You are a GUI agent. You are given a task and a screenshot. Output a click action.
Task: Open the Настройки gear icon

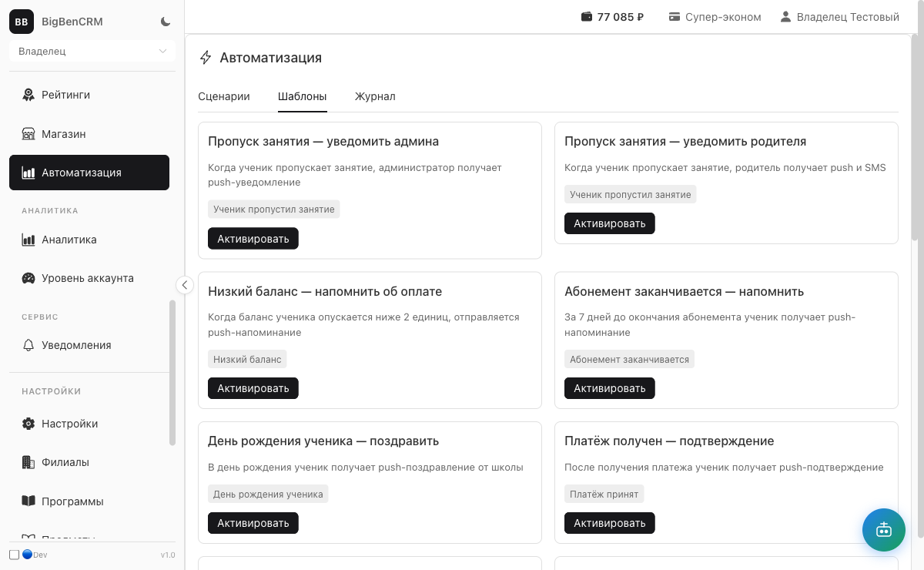pyautogui.click(x=28, y=424)
